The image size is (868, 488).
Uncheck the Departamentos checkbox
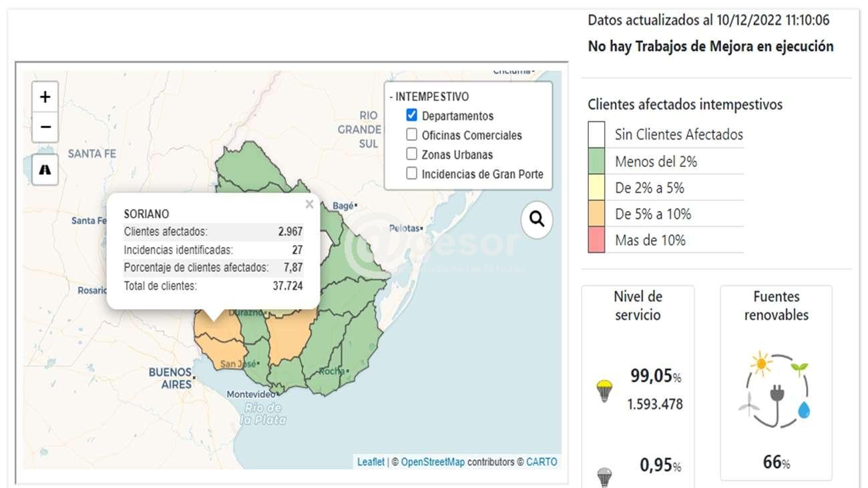411,115
